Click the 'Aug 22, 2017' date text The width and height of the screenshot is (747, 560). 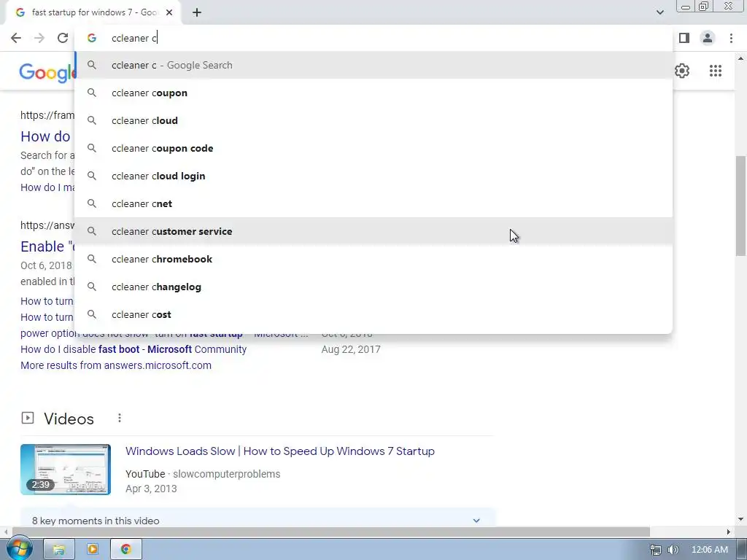click(351, 349)
